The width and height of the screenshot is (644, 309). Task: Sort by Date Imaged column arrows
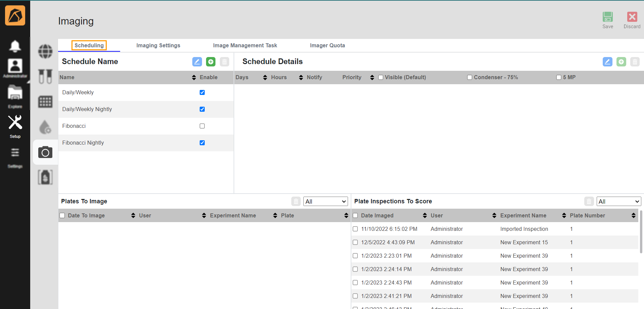(425, 215)
